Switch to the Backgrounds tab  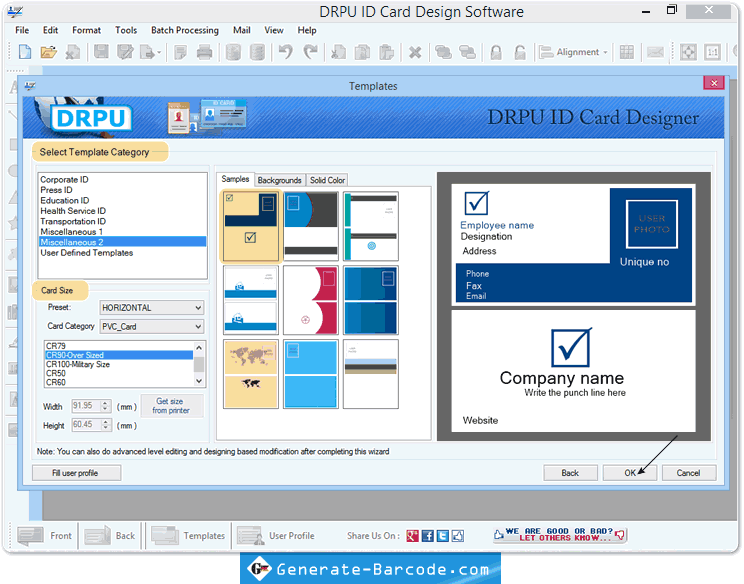pos(279,180)
